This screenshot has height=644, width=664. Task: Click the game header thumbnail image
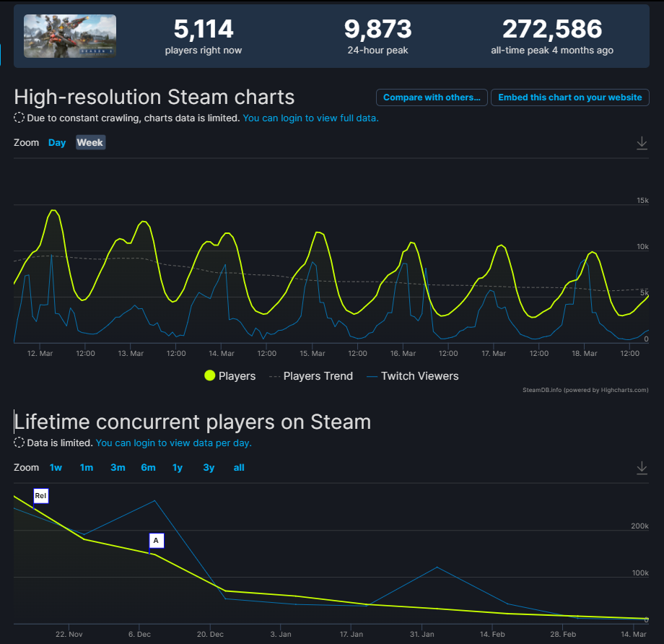pos(70,36)
